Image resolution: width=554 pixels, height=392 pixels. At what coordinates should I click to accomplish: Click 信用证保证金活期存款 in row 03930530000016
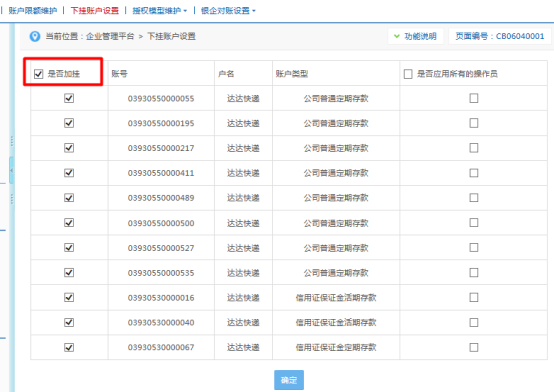pos(336,298)
